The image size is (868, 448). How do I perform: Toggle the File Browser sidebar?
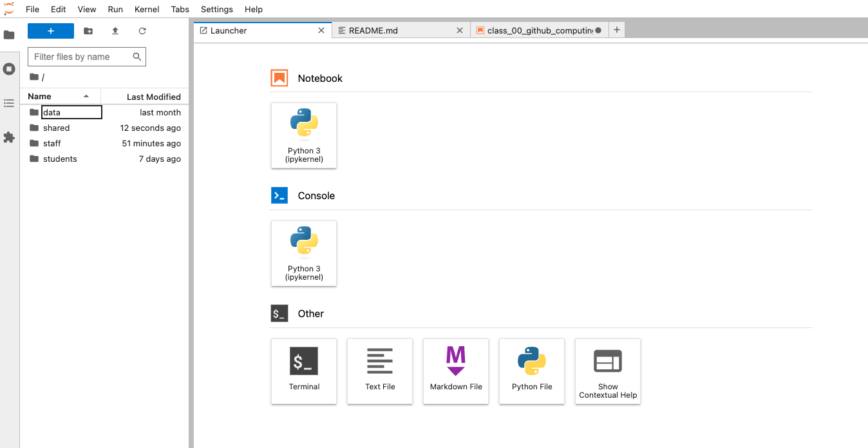point(9,35)
